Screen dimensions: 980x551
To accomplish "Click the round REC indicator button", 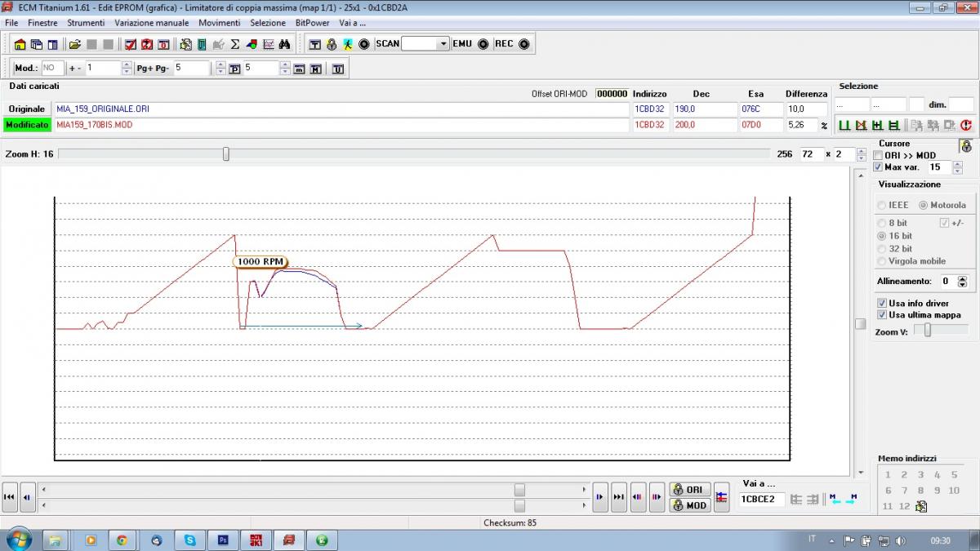I will tap(524, 44).
